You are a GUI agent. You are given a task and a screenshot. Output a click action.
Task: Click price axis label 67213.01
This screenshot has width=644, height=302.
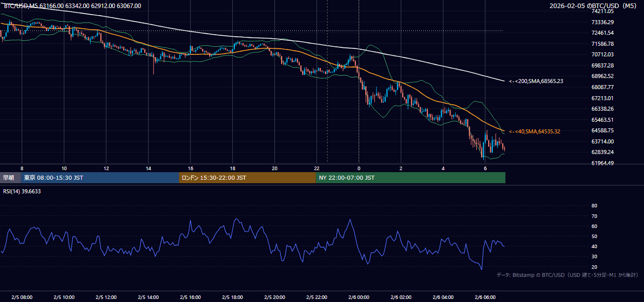tap(602, 98)
